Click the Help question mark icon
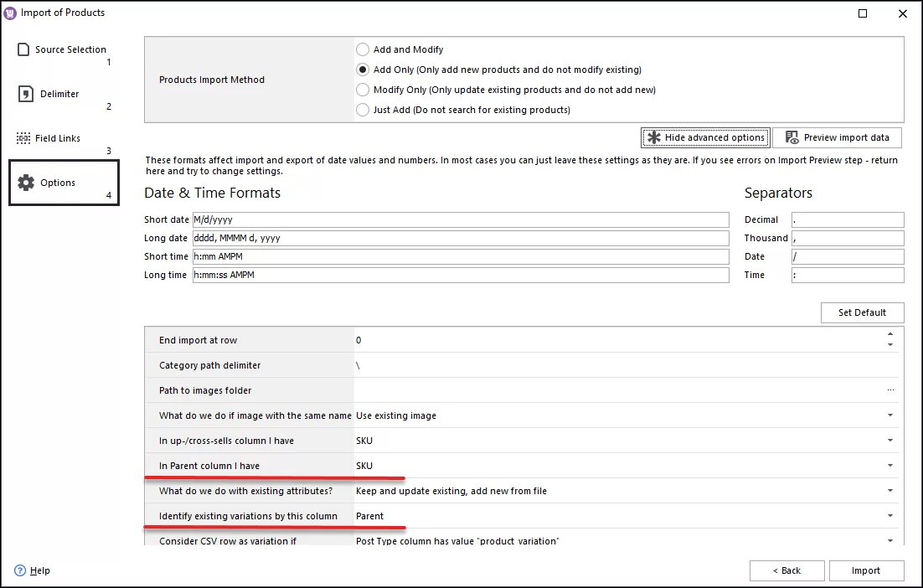Image resolution: width=923 pixels, height=588 pixels. pos(19,570)
